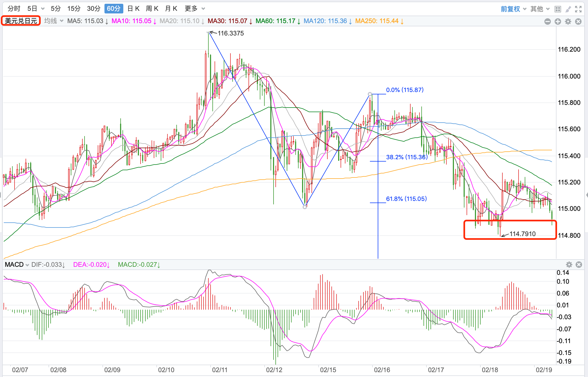Click the MA20: 115.10 indicator value
This screenshot has width=588, height=377.
point(182,21)
